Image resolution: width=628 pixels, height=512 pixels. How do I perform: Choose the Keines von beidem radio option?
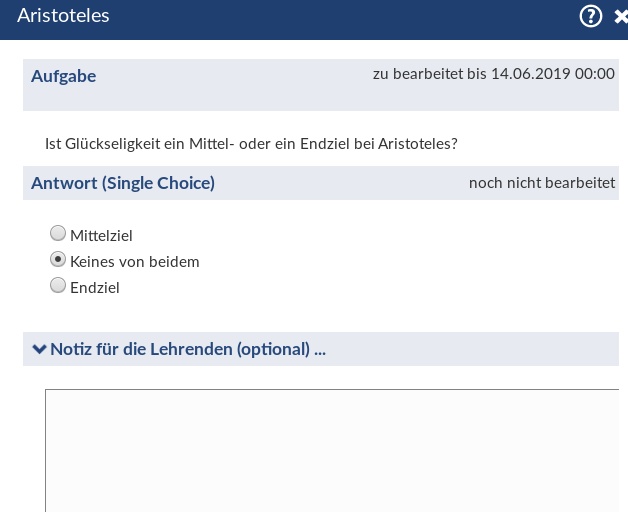[x=58, y=260]
